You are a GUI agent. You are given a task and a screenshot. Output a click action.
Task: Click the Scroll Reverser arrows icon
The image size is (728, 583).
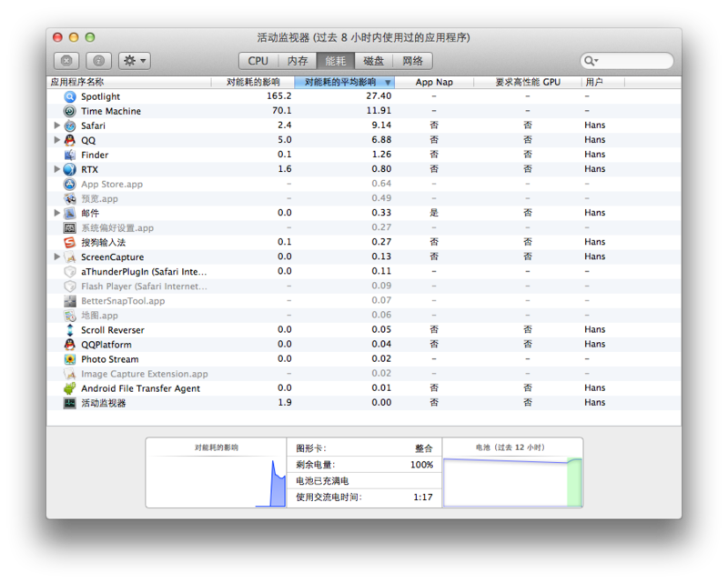click(70, 330)
